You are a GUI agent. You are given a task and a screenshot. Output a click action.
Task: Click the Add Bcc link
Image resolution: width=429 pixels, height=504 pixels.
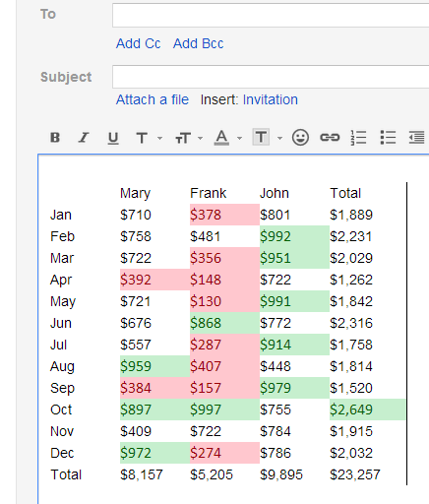tap(198, 43)
